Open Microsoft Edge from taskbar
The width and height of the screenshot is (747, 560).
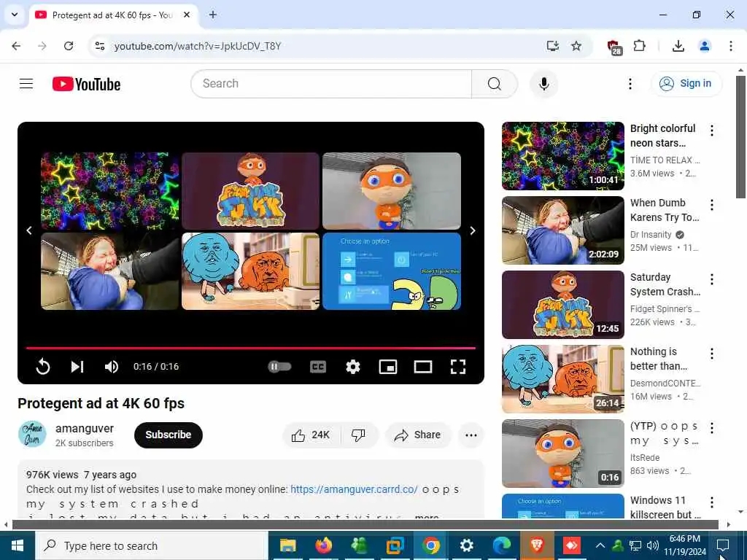[x=502, y=545]
